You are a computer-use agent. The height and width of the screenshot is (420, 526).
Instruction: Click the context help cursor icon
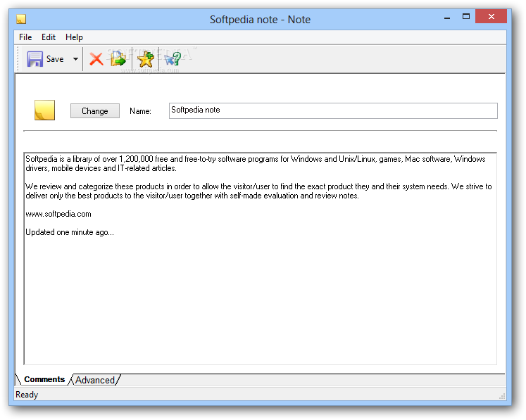173,59
